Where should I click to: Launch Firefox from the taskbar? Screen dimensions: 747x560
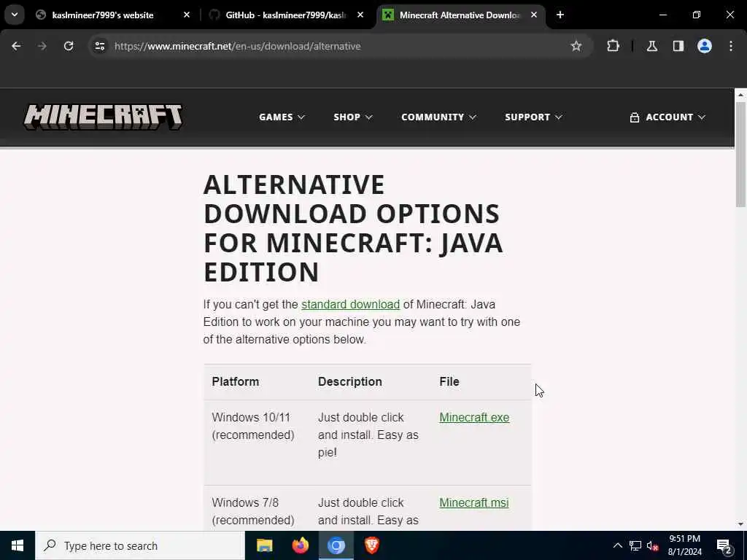point(300,545)
